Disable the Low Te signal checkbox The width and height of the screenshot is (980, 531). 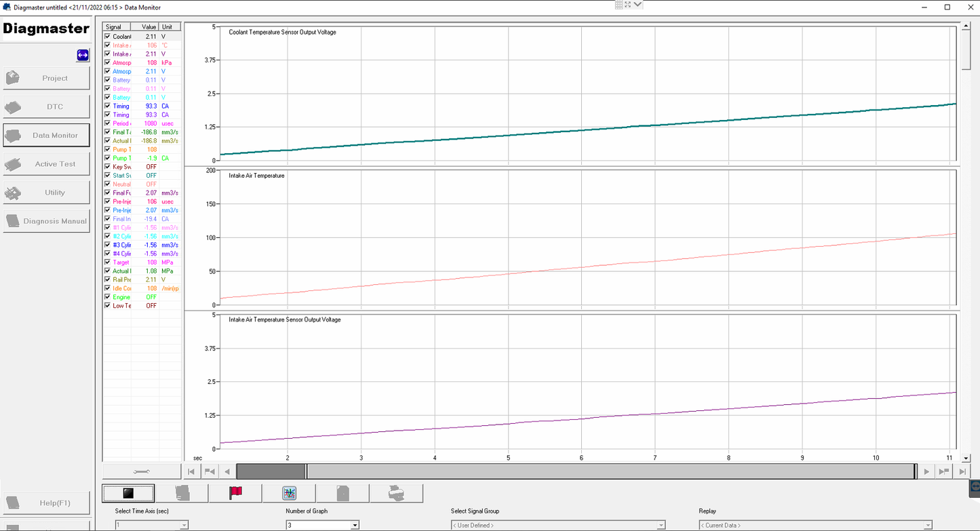(107, 306)
